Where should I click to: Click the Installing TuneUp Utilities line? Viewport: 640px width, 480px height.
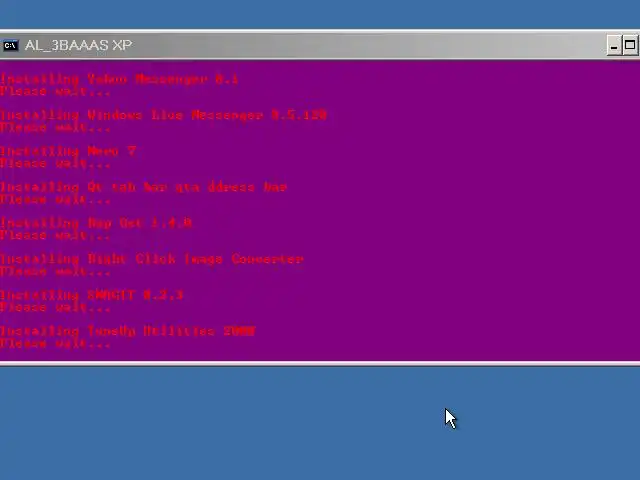[x=128, y=331]
